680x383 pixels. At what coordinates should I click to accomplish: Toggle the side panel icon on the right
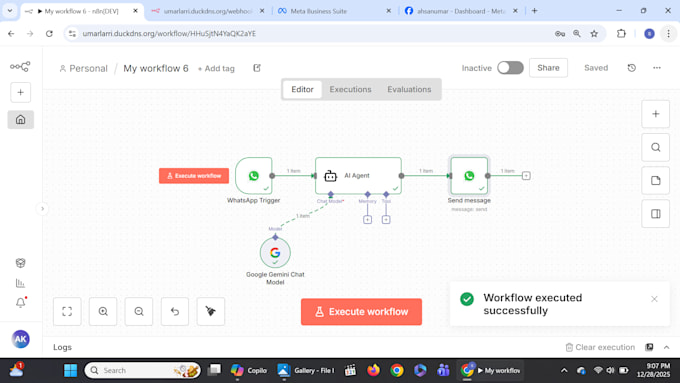pos(655,214)
